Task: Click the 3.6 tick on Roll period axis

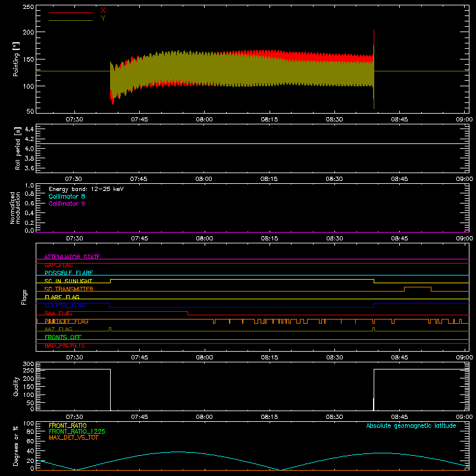Action: tap(29, 168)
